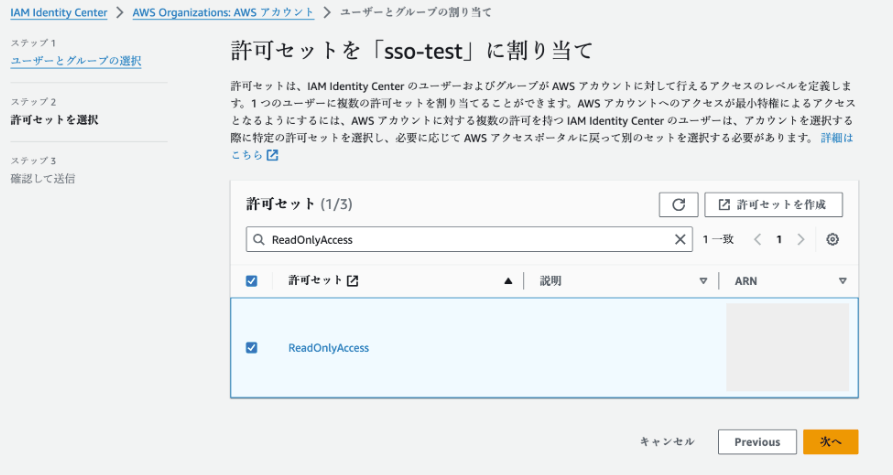Click the 許可セットを作成 button
This screenshot has width=893, height=475.
(x=773, y=204)
